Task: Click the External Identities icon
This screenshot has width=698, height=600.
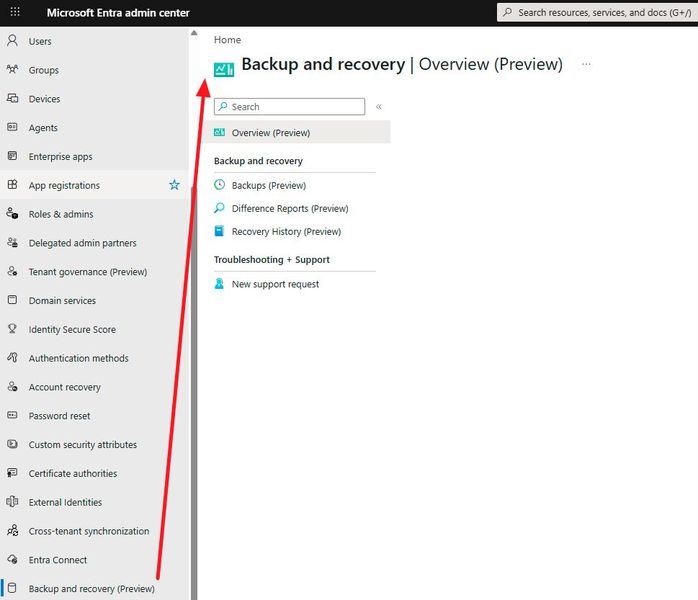Action: [12, 502]
